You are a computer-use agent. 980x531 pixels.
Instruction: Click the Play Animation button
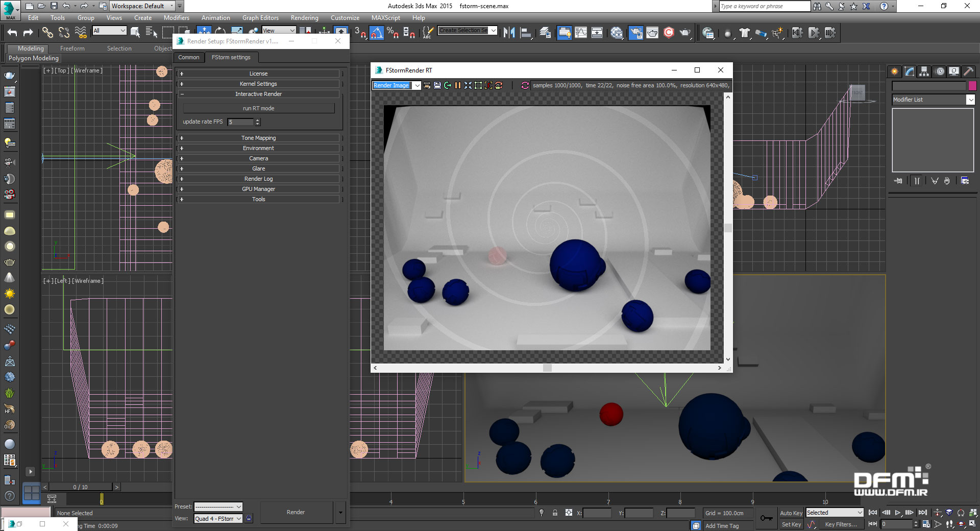898,513
